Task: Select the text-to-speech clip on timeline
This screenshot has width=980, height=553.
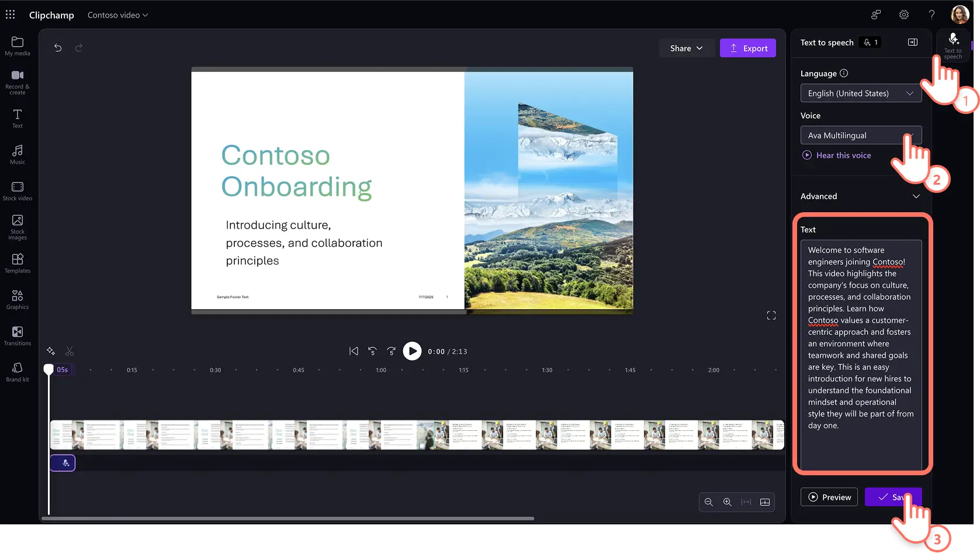Action: [63, 463]
